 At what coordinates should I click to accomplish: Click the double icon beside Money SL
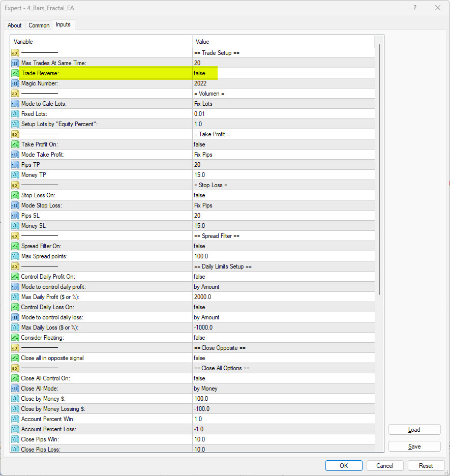[15, 226]
